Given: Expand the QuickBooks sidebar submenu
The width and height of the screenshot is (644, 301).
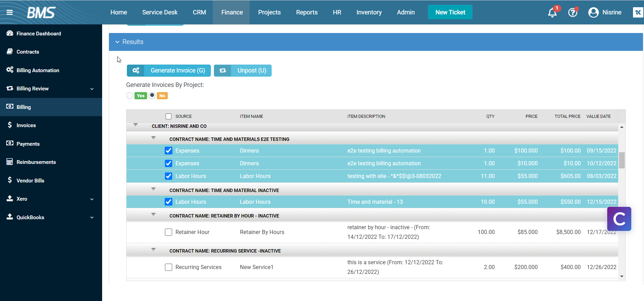Looking at the screenshot, I should click(x=92, y=218).
